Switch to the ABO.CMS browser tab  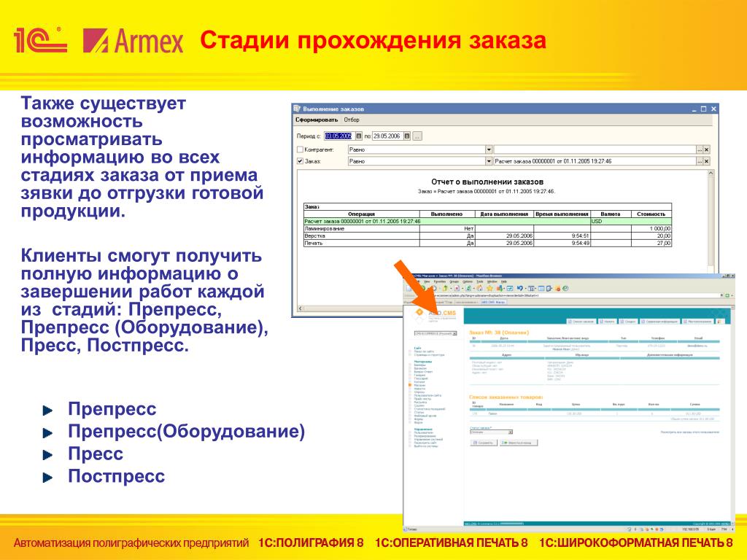[x=493, y=303]
